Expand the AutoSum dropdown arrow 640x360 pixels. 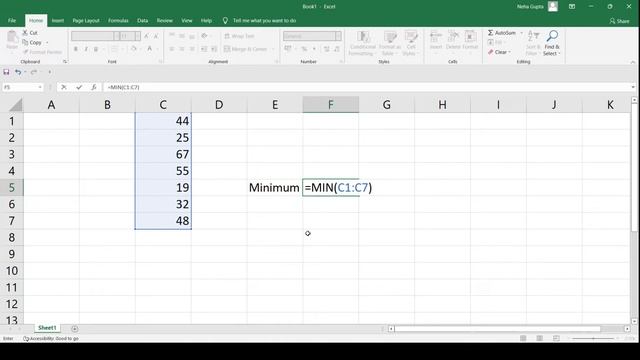coord(521,32)
